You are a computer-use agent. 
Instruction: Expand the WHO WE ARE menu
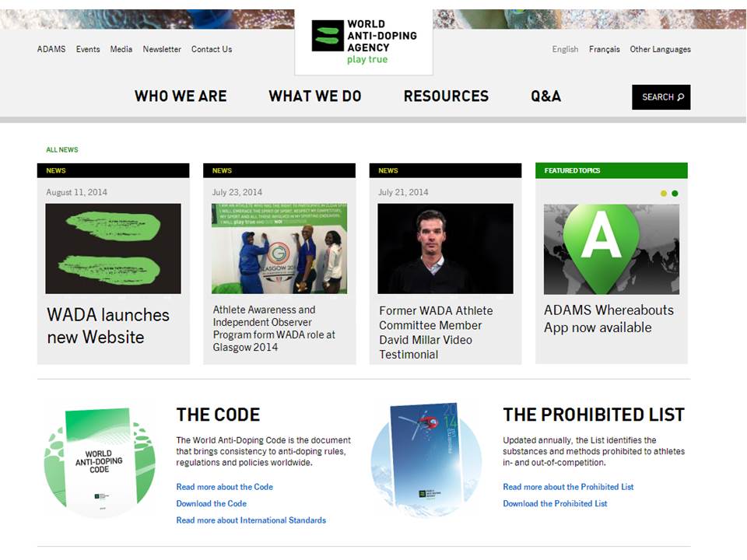[181, 96]
